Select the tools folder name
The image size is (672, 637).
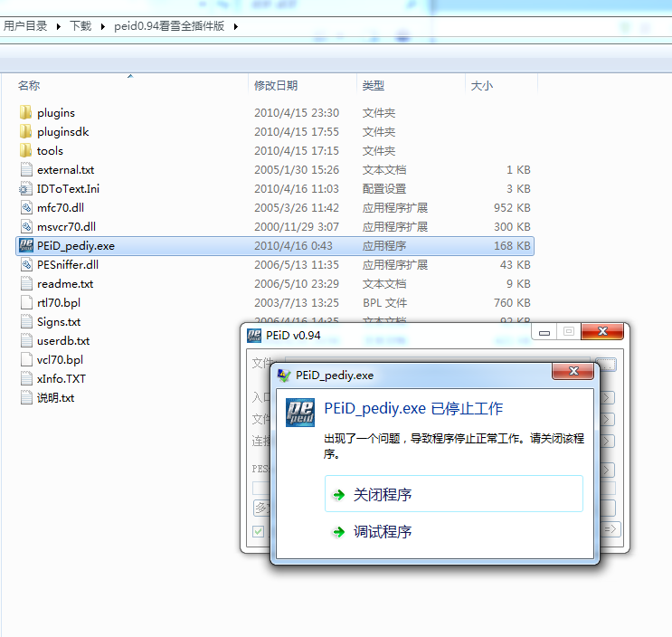50,150
